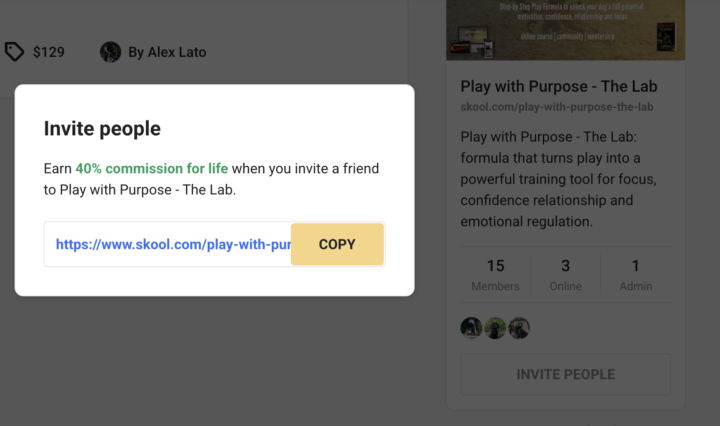Click the 'Invite people' dialog heading
Viewport: 720px width, 426px height.
coord(102,129)
